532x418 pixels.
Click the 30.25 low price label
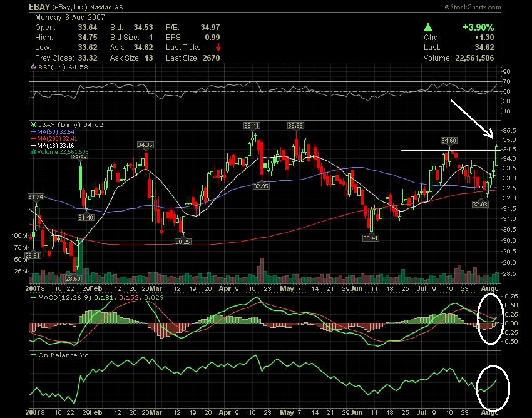[183, 242]
